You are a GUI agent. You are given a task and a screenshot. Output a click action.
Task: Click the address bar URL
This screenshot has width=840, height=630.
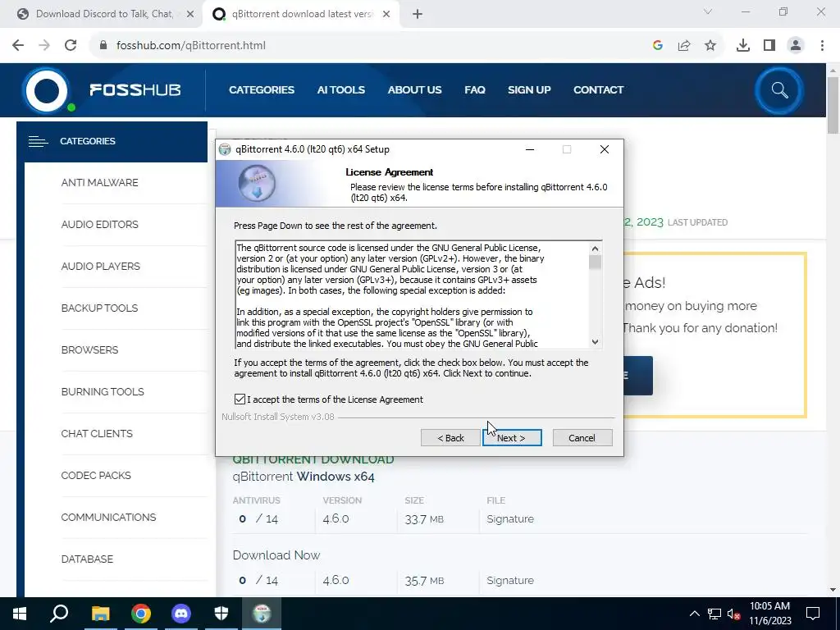pos(190,46)
